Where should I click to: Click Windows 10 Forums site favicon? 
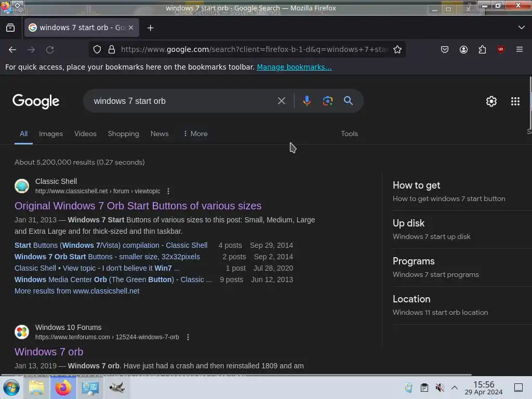click(x=22, y=332)
